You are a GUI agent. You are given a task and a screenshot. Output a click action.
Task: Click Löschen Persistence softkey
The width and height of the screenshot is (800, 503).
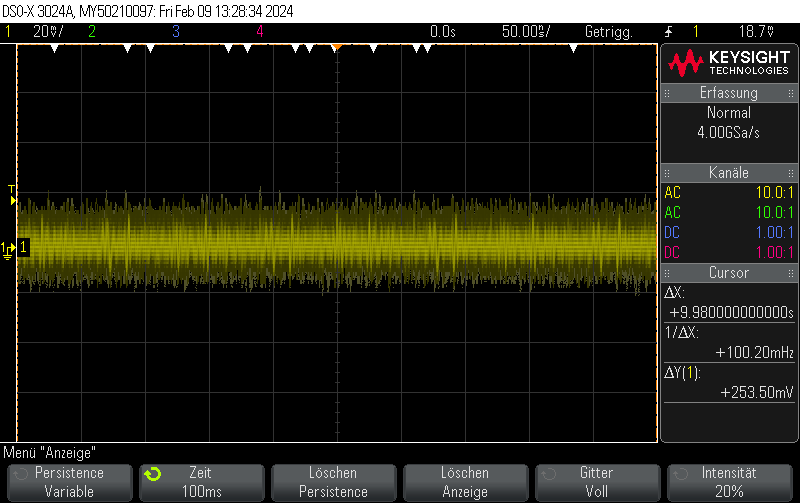(x=334, y=482)
